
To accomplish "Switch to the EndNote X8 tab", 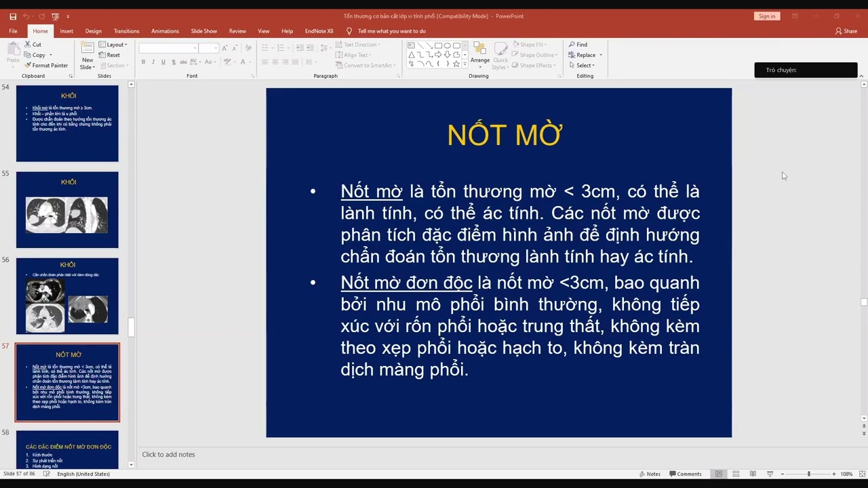I will tap(319, 31).
